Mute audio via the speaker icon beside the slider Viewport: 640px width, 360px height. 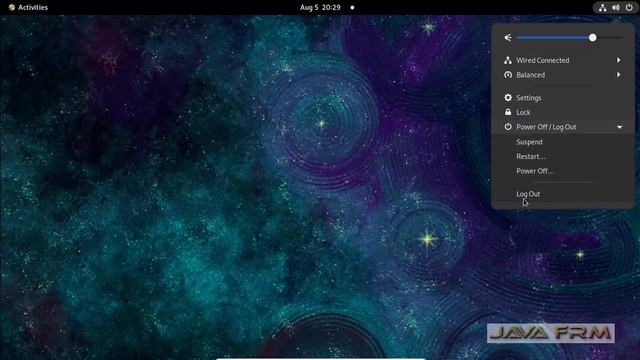(508, 38)
